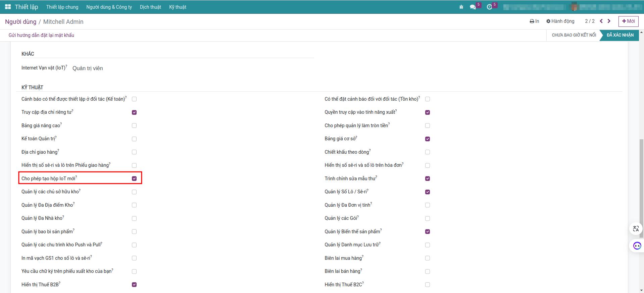The height and width of the screenshot is (293, 644).
Task: Enable 'Bảng giá nâng cao' checkbox
Action: pyautogui.click(x=134, y=126)
